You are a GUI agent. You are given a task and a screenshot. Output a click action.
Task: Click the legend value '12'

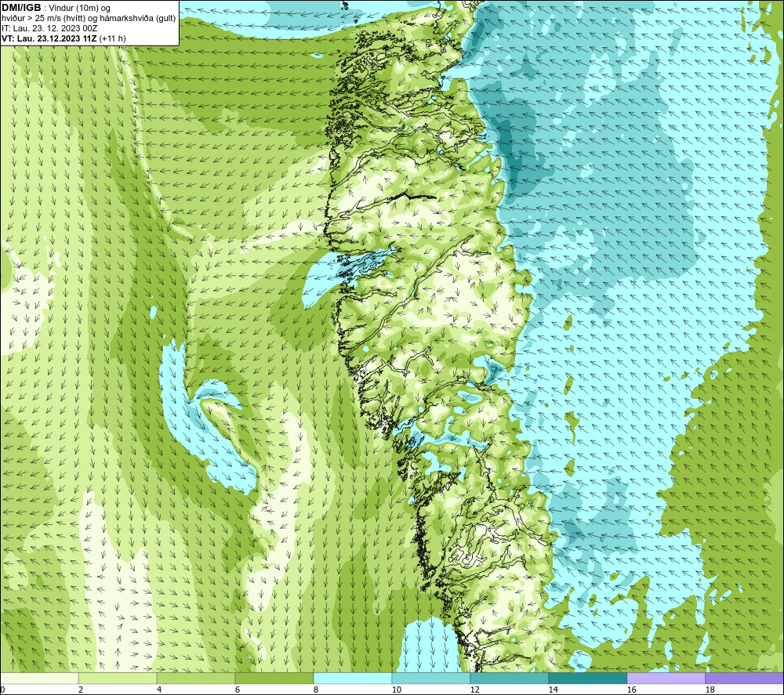tap(474, 690)
